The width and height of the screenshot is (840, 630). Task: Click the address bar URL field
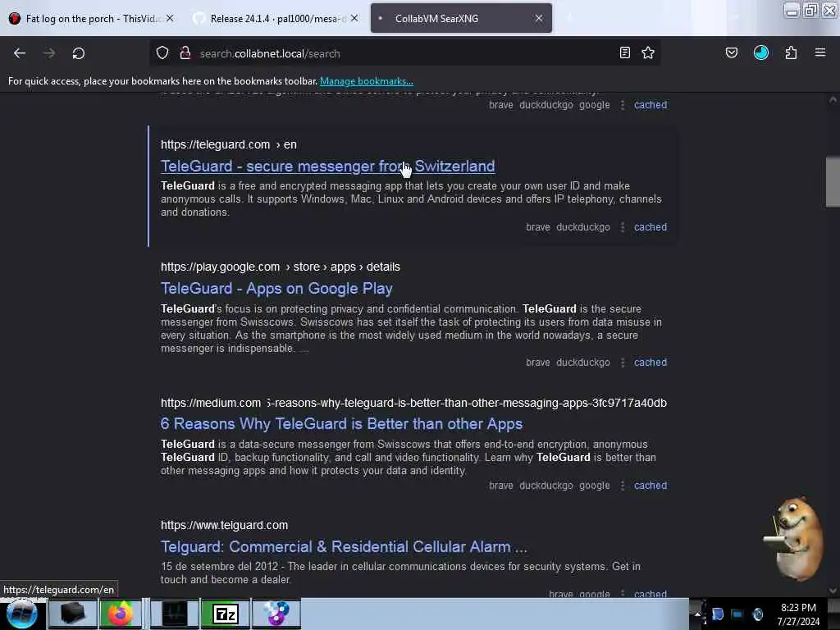[x=407, y=53]
